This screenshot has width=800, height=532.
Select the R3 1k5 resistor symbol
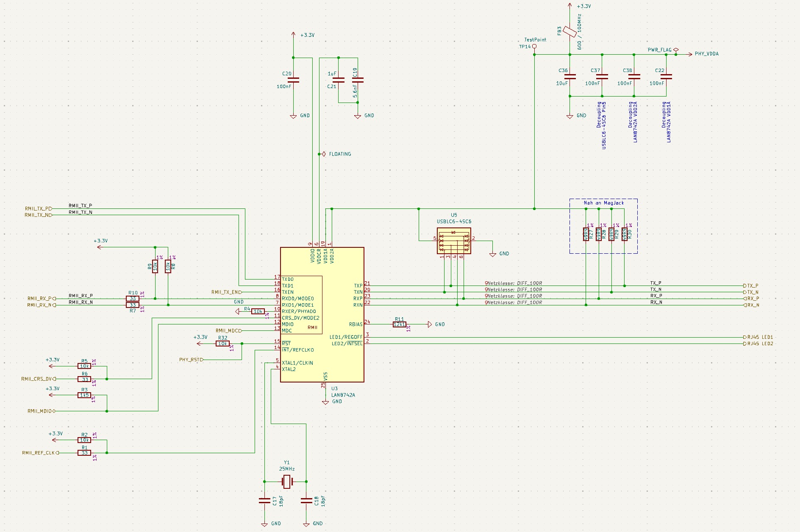pos(84,395)
